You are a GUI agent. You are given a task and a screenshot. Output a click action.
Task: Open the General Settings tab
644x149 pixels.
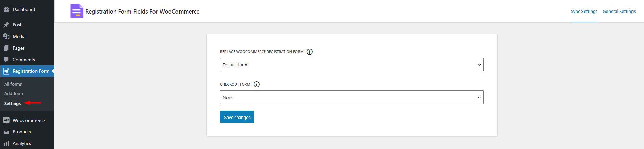point(619,11)
